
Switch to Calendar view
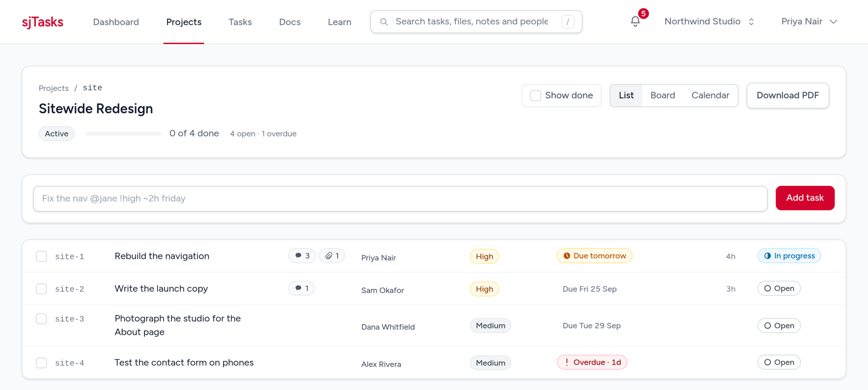[x=710, y=95]
